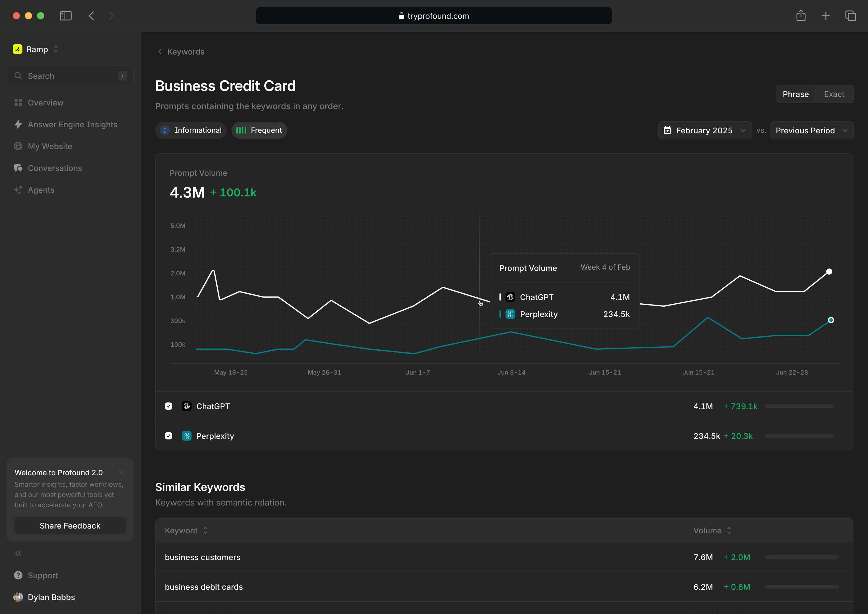
Task: Go back using the browser back arrow
Action: click(x=91, y=16)
